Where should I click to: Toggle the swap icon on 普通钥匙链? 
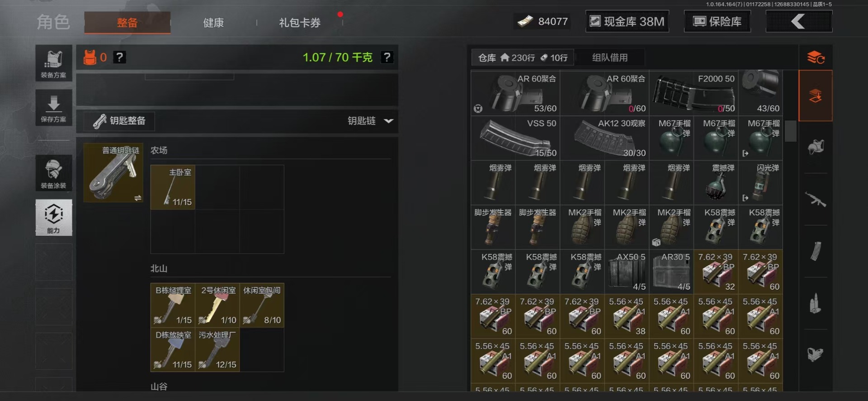[138, 198]
